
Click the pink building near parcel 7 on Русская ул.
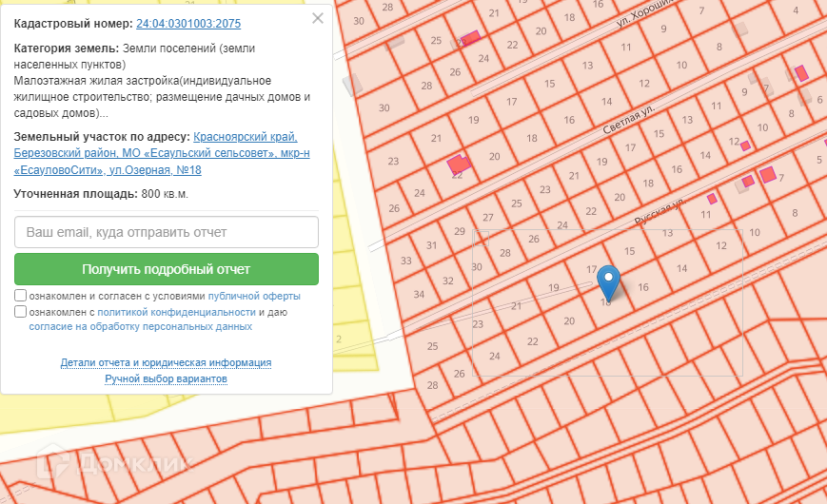tap(767, 175)
